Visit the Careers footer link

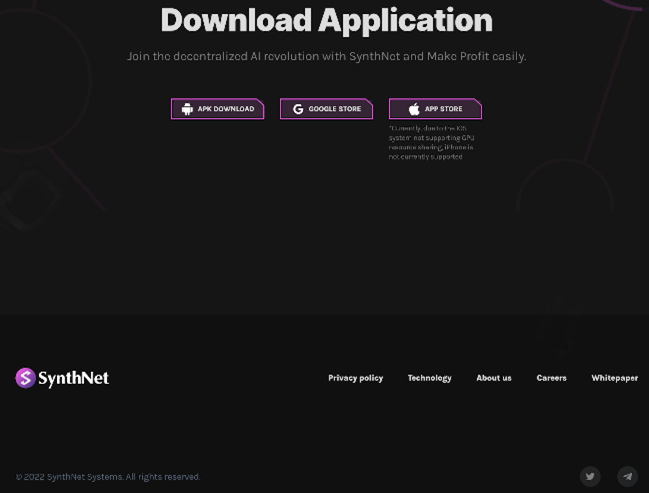tap(551, 378)
